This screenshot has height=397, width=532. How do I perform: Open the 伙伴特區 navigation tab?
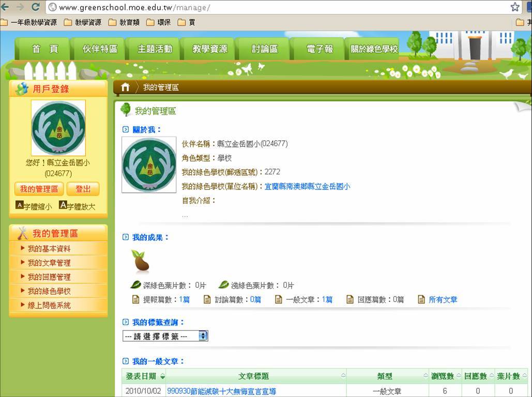point(100,49)
